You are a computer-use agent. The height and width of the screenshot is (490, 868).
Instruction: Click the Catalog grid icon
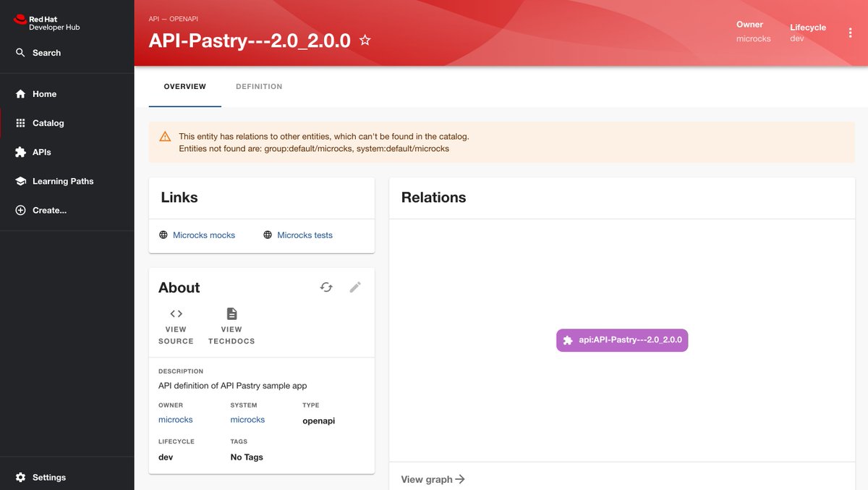click(x=20, y=123)
